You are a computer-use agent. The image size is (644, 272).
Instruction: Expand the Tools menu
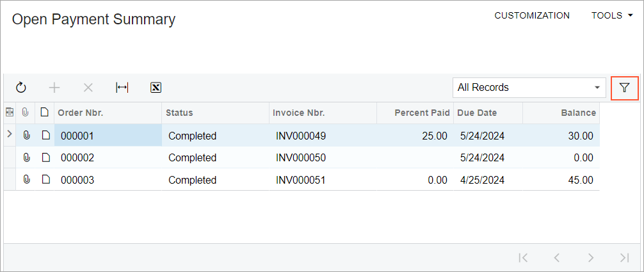pyautogui.click(x=607, y=16)
